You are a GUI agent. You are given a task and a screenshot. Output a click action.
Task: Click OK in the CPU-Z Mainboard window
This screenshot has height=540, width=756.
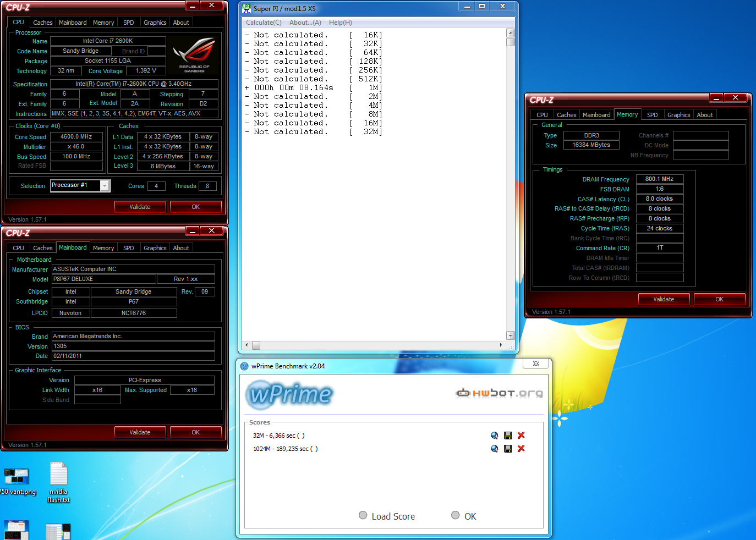[x=196, y=432]
